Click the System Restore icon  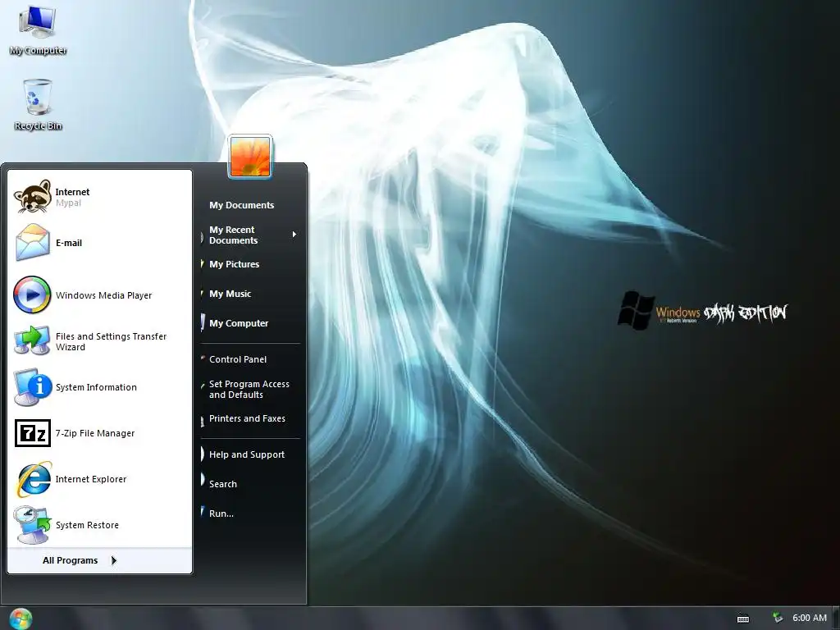(32, 525)
